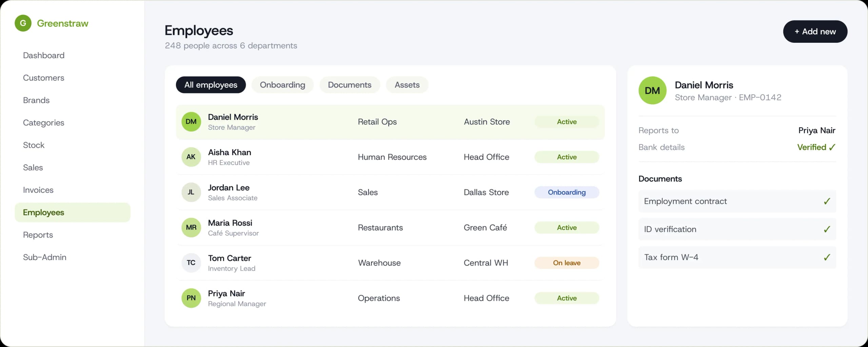Click Jordan Lee's JL avatar
Screen dimensions: 868x347
(x=191, y=192)
